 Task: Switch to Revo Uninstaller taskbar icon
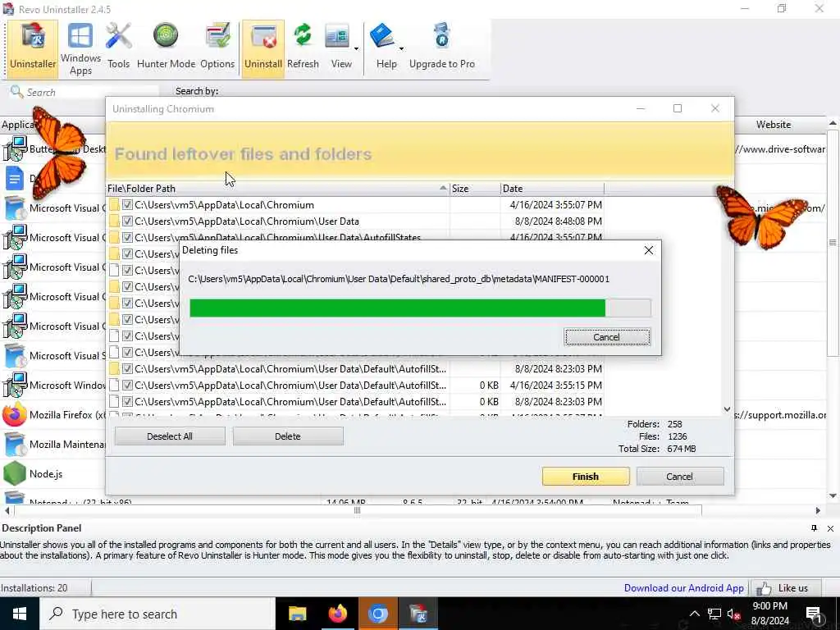click(418, 614)
